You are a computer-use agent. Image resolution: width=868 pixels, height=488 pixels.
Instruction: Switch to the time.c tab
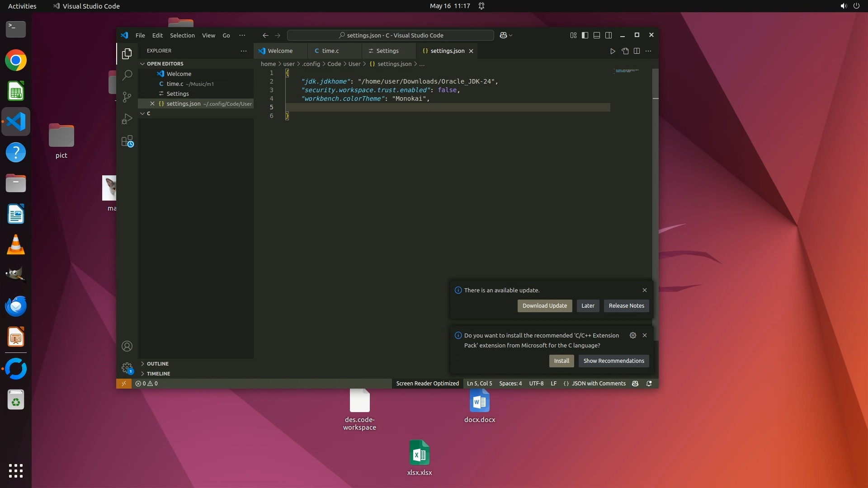pos(330,51)
